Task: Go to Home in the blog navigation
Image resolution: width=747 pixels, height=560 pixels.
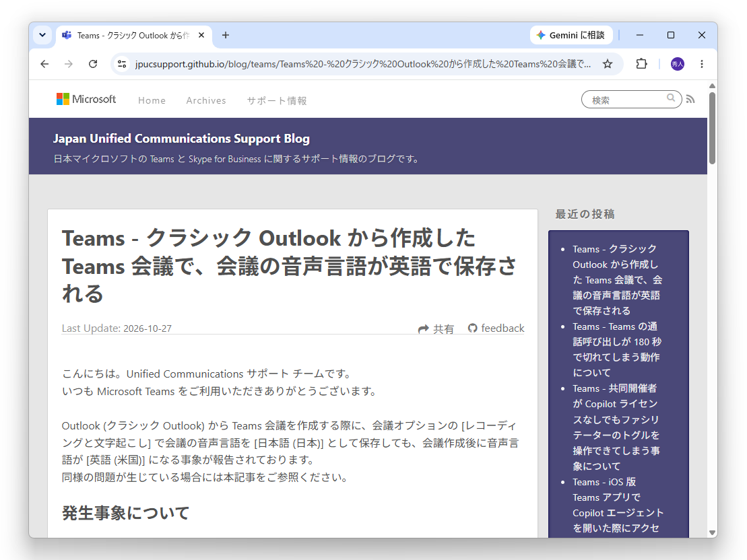Action: click(152, 100)
